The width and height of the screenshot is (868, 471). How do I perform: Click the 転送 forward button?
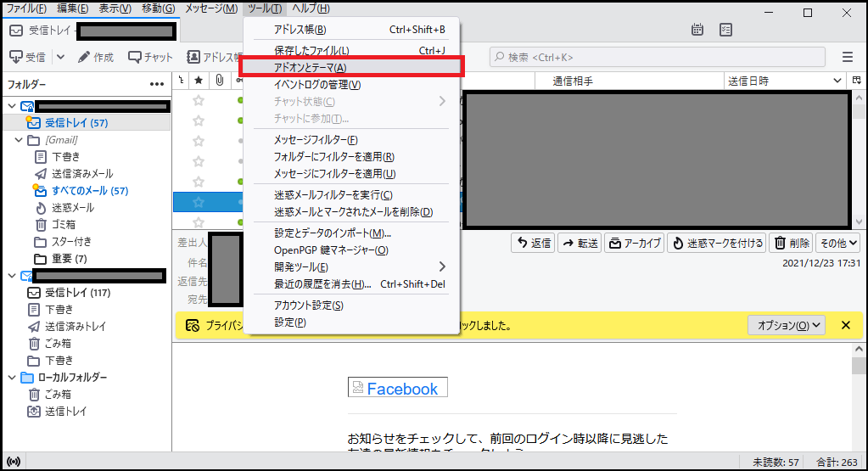[580, 243]
